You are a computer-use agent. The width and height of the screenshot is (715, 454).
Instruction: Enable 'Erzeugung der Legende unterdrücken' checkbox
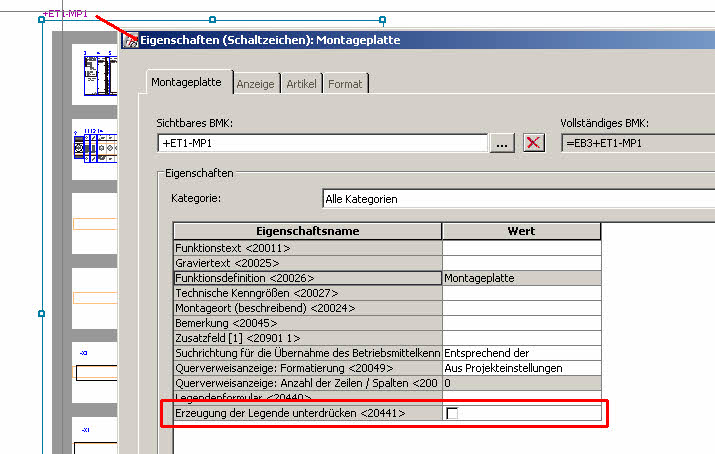452,413
